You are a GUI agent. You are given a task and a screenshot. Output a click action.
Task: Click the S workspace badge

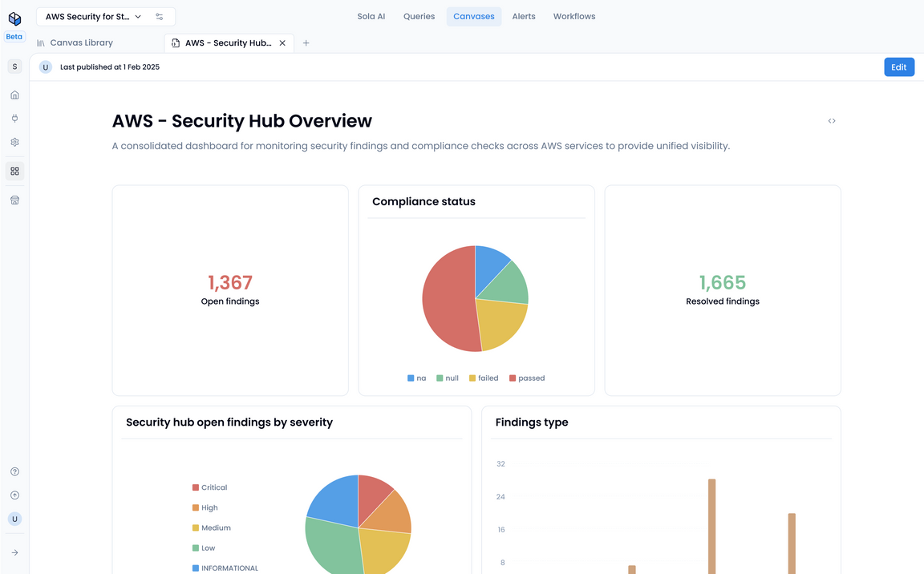point(14,67)
